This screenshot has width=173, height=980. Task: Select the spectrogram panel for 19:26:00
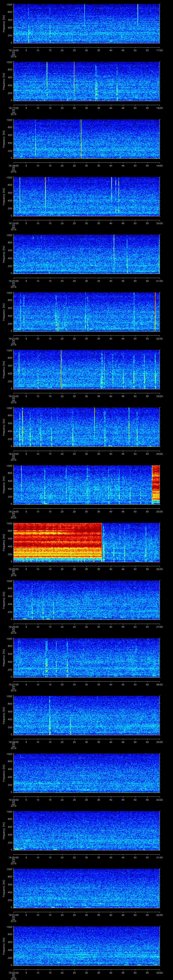(x=87, y=600)
